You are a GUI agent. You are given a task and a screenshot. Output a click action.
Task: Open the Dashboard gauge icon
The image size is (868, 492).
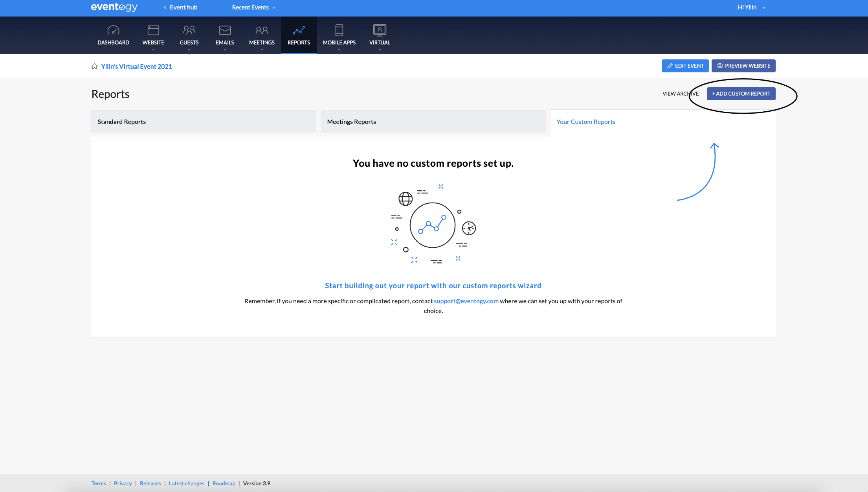[113, 30]
